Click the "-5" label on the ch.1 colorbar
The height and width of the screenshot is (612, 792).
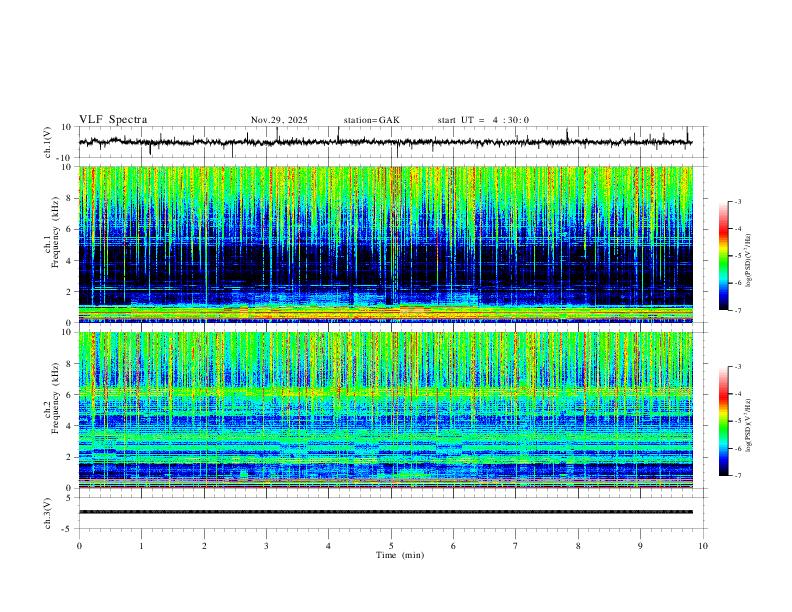coord(737,256)
